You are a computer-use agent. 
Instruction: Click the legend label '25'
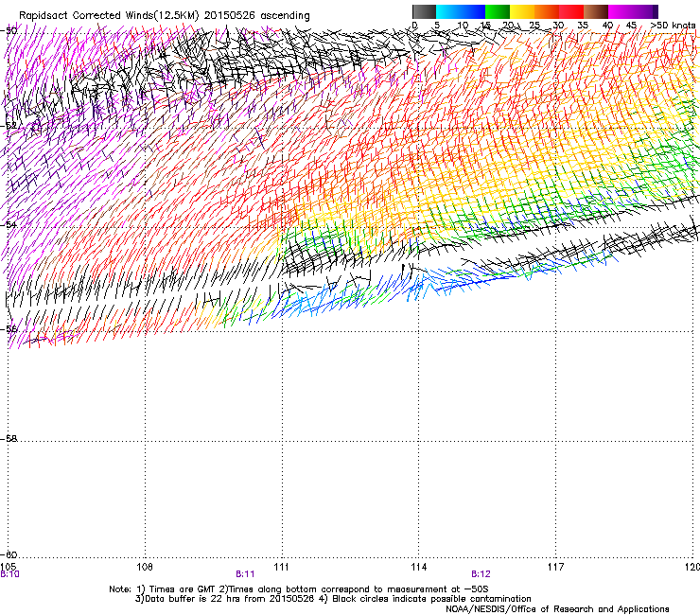point(534,26)
